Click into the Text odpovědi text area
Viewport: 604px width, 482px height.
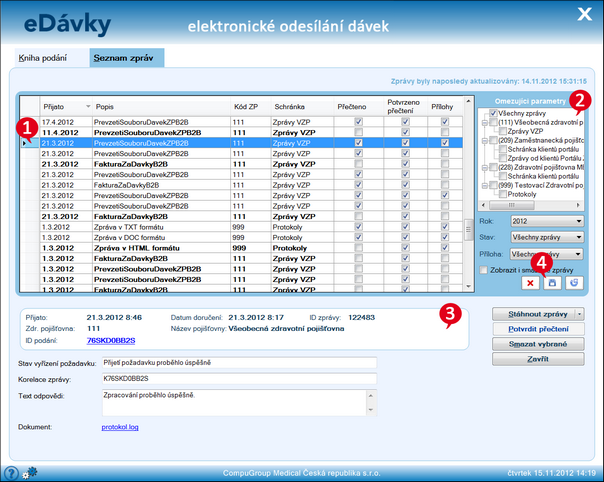234,403
